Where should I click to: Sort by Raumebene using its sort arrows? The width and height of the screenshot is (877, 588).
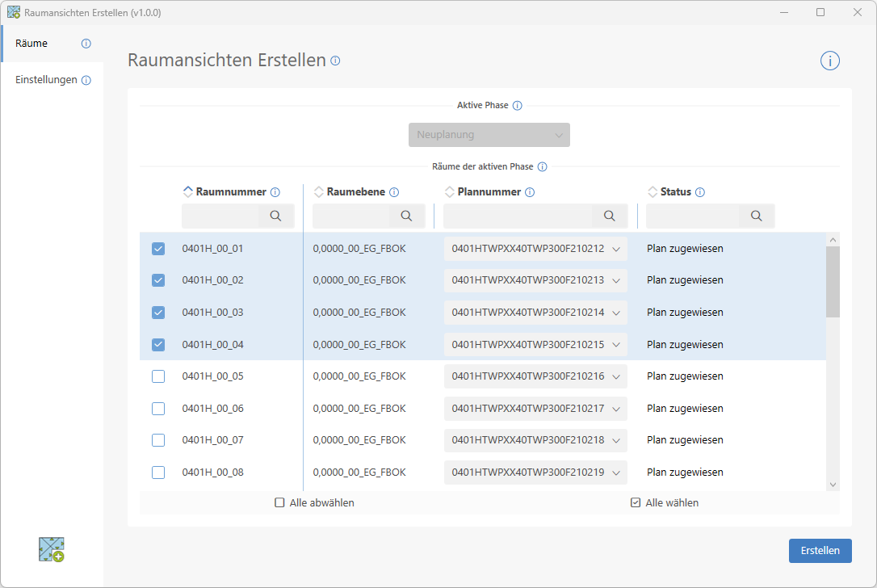point(319,192)
